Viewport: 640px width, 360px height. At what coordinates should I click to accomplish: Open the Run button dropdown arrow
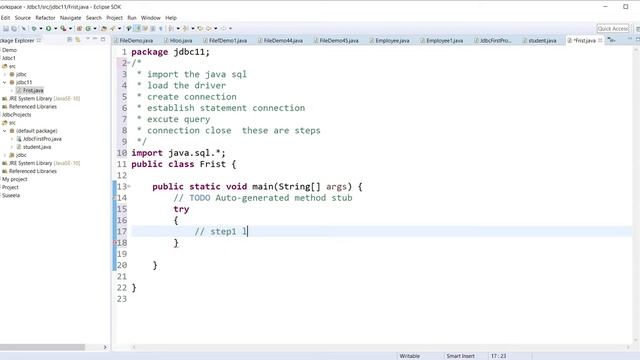pyautogui.click(x=56, y=29)
